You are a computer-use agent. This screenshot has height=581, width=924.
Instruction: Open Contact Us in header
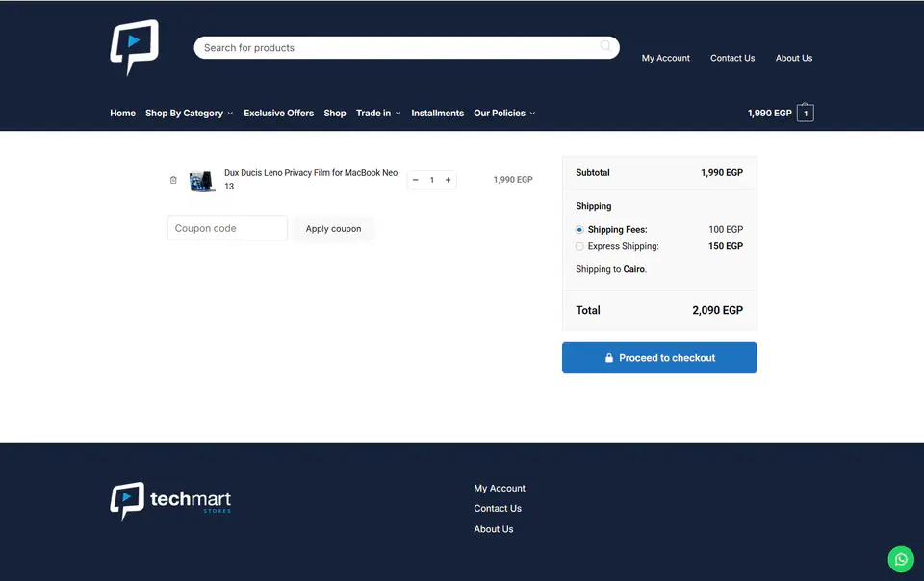coord(731,58)
